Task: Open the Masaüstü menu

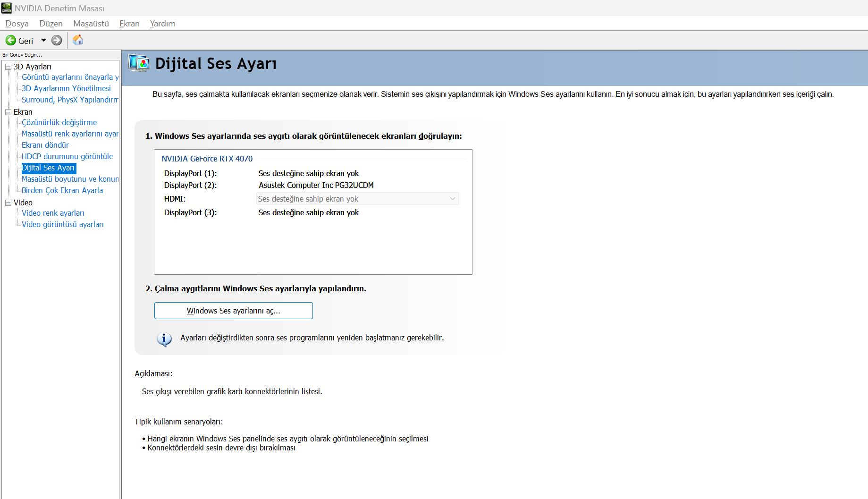Action: [x=91, y=24]
